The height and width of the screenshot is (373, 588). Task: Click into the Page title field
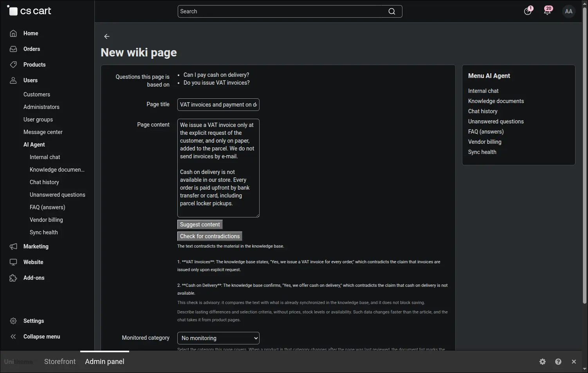[218, 105]
